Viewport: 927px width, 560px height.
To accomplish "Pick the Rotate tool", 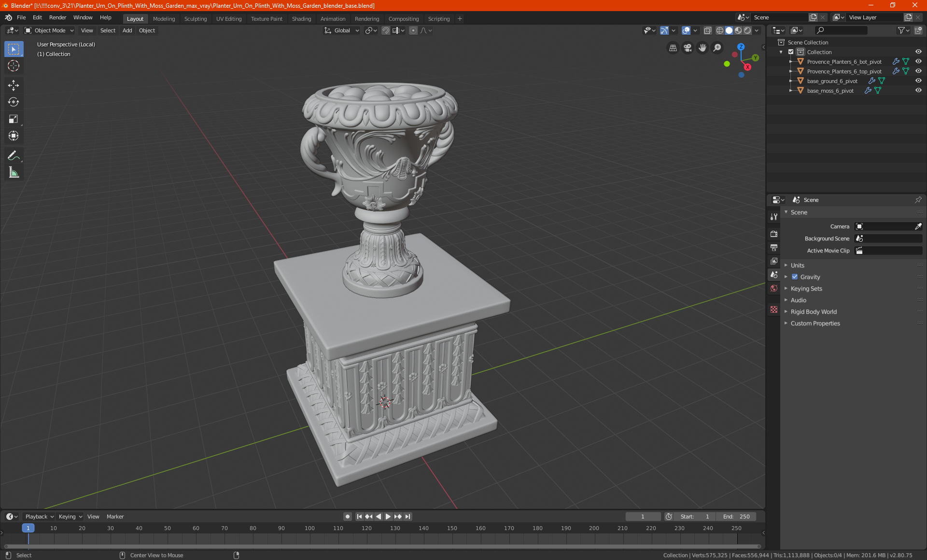I will (x=14, y=102).
